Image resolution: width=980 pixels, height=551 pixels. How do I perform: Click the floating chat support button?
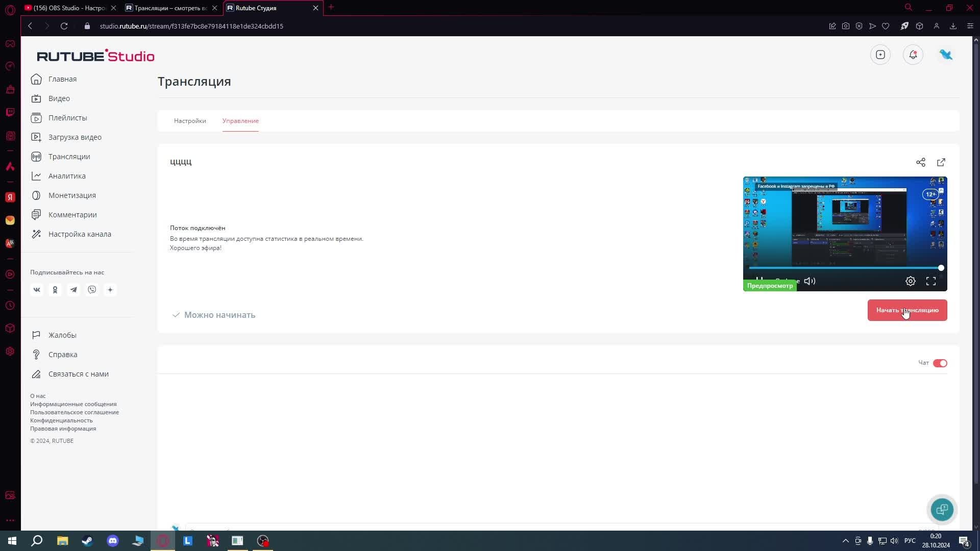coord(942,509)
